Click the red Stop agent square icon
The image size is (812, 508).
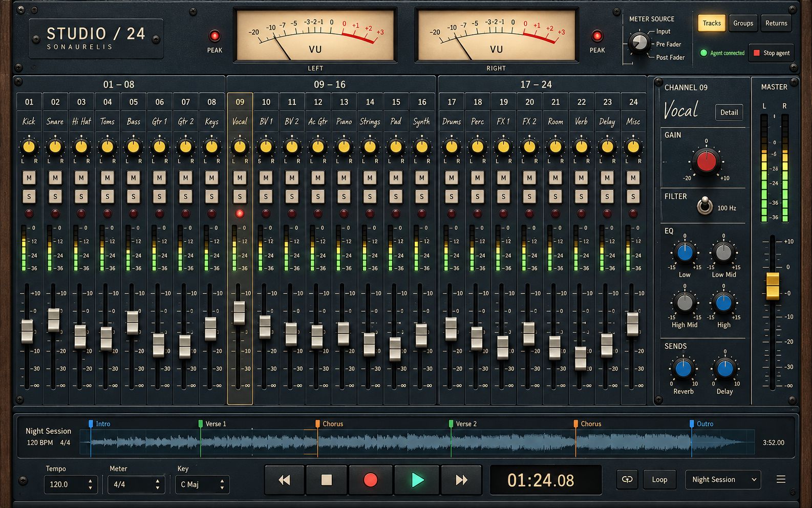(x=756, y=53)
